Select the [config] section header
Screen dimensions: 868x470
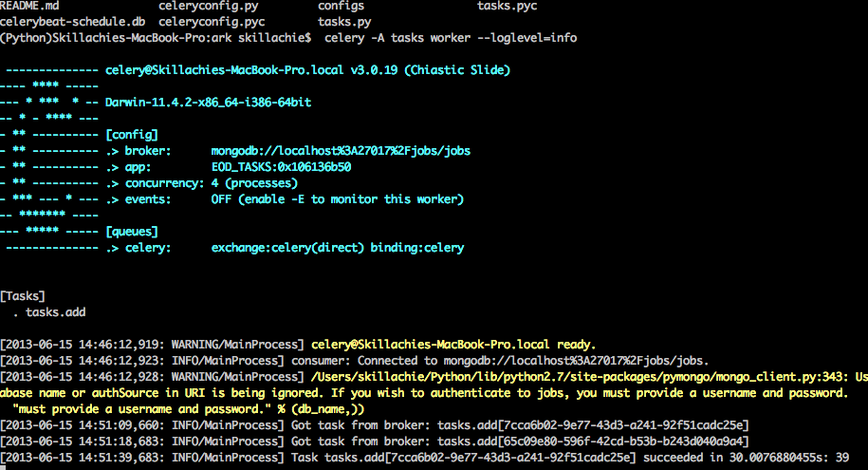tap(132, 135)
